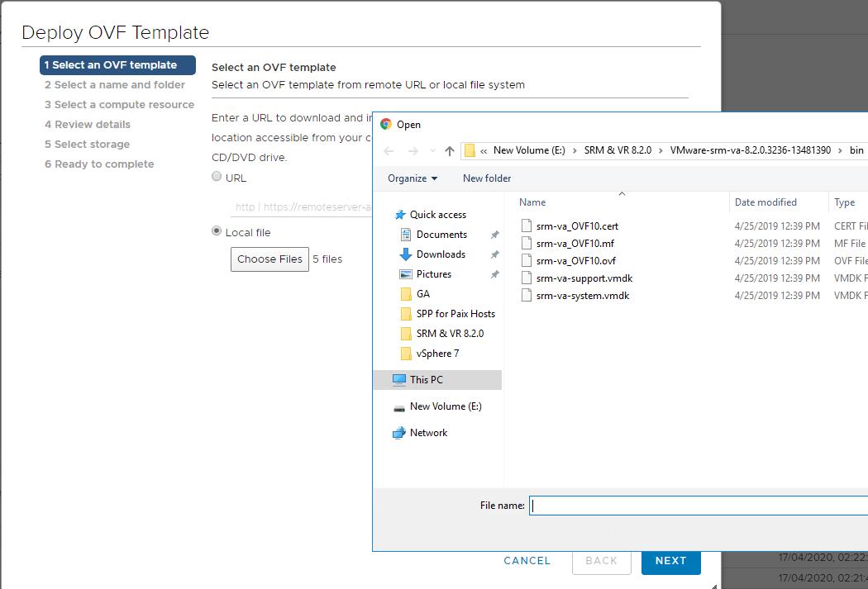This screenshot has width=868, height=589.
Task: Click the Back arrow in Open dialog
Action: [x=389, y=151]
